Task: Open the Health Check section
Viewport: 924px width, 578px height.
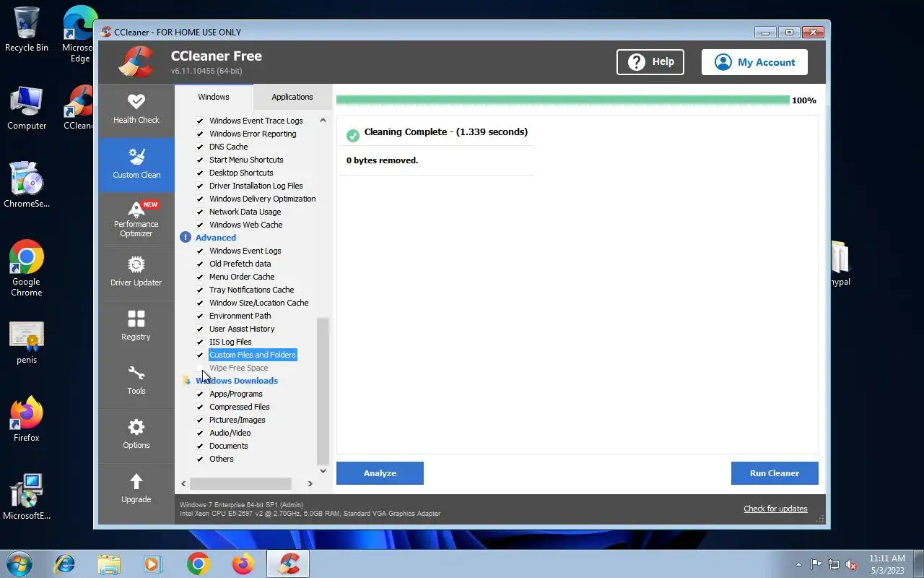Action: tap(136, 109)
